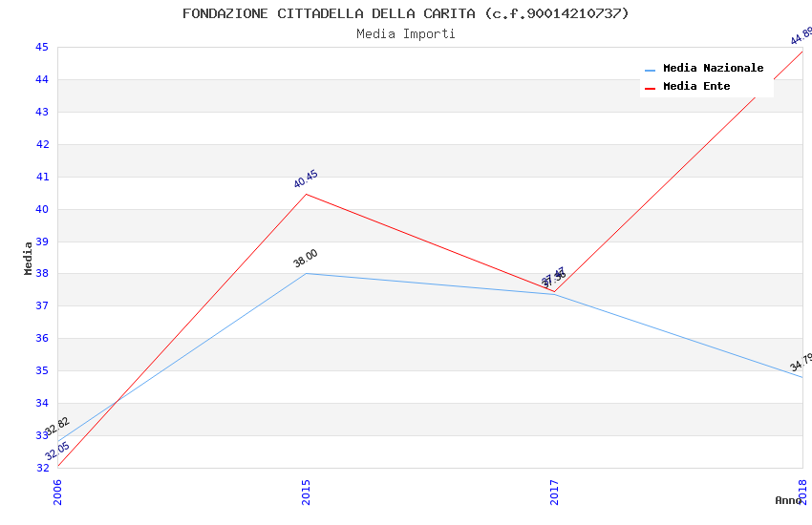Screen dimensions: 812x525
Task: Click the 45 y-axis tick label
Action: pyautogui.click(x=42, y=47)
